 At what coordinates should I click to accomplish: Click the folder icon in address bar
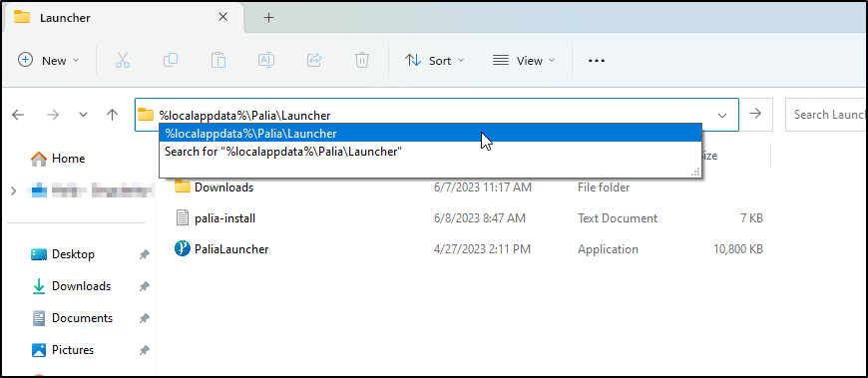click(x=146, y=115)
